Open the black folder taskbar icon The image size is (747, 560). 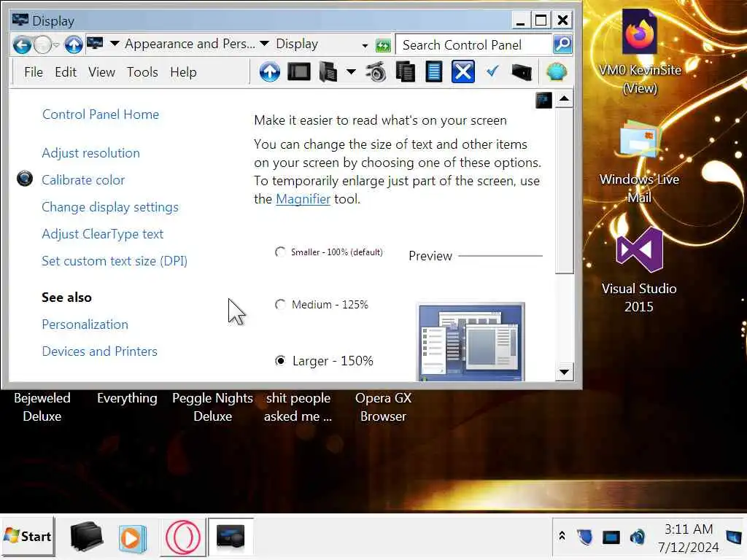86,537
